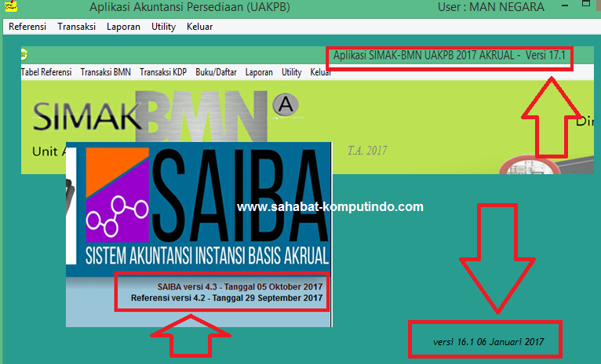Click the SAIBA versi 4.3 text line

(240, 286)
